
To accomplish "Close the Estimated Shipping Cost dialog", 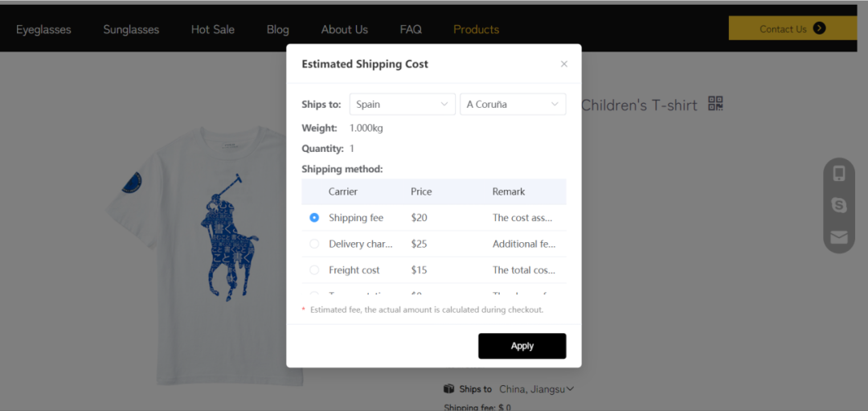I will pos(564,64).
